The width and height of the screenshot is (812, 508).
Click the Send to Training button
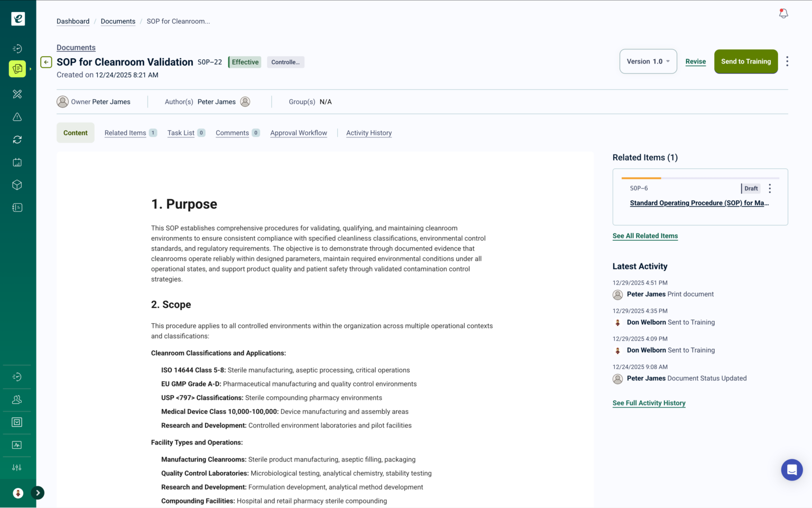point(745,61)
